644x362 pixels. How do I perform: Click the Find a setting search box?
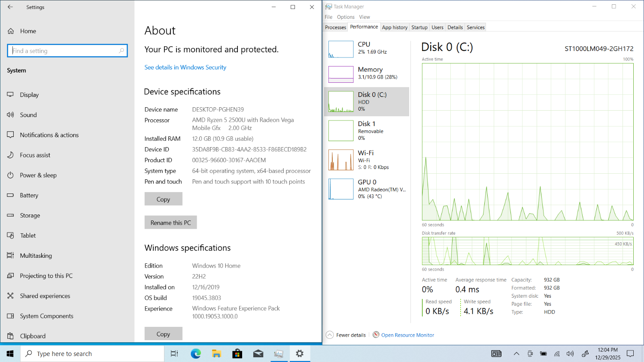[67, 51]
